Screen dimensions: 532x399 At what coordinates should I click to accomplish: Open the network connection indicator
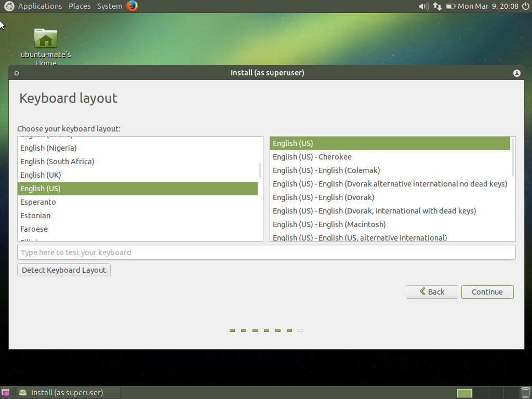(x=437, y=6)
